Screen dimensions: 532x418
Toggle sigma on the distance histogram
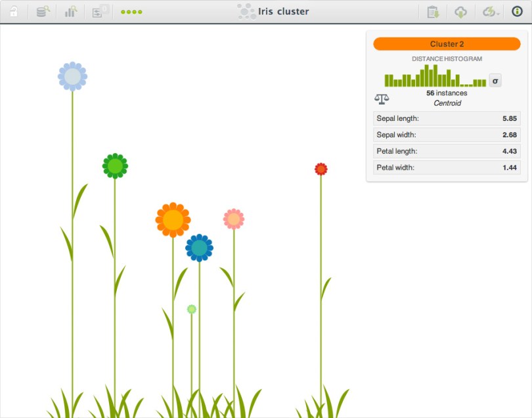(x=495, y=80)
